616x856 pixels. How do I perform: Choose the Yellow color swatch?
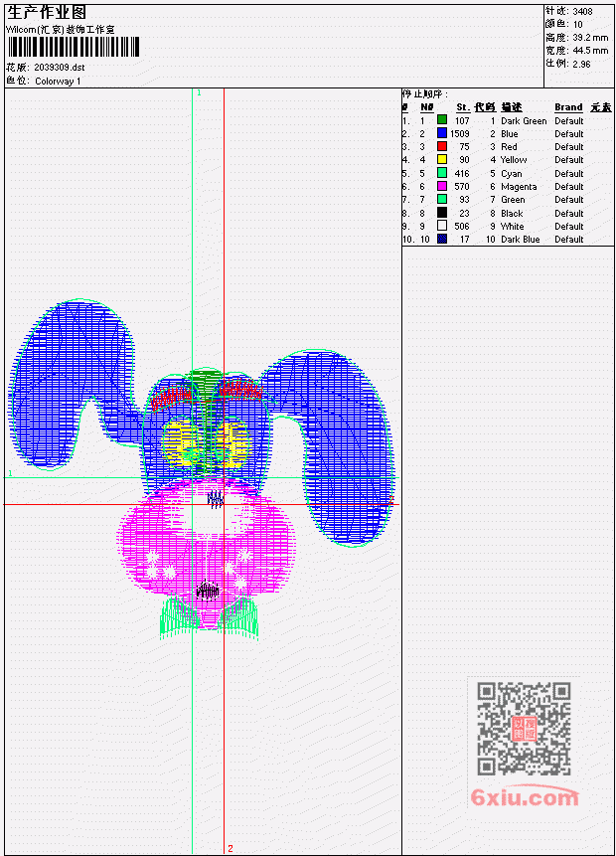442,159
